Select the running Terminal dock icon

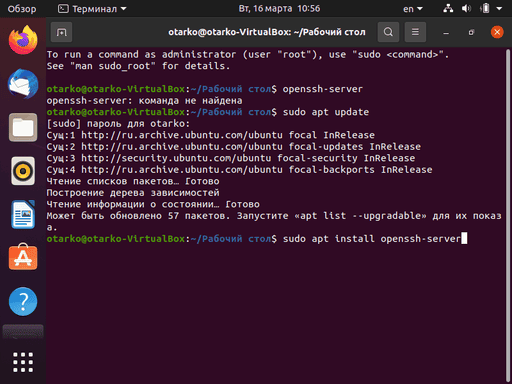[23, 332]
